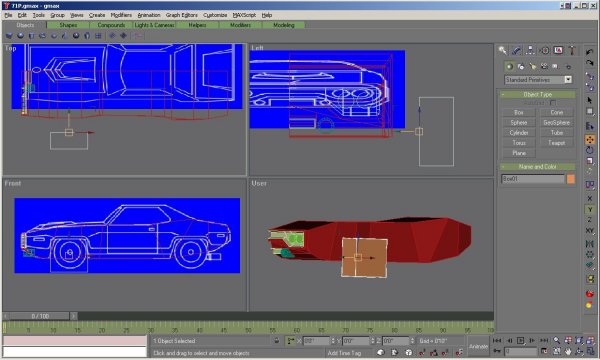
Task: Collapse the Name and Color rollout
Action: (x=538, y=167)
